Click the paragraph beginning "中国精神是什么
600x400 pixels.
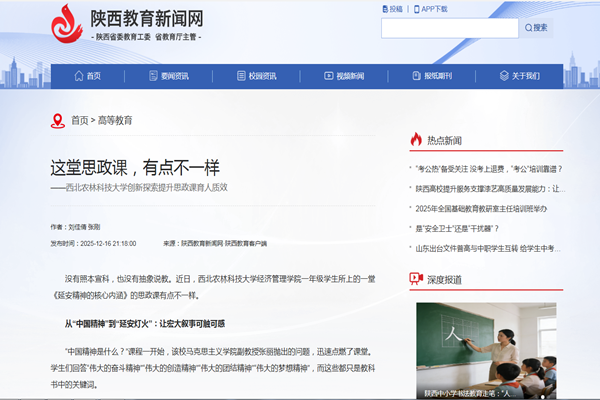click(213, 368)
